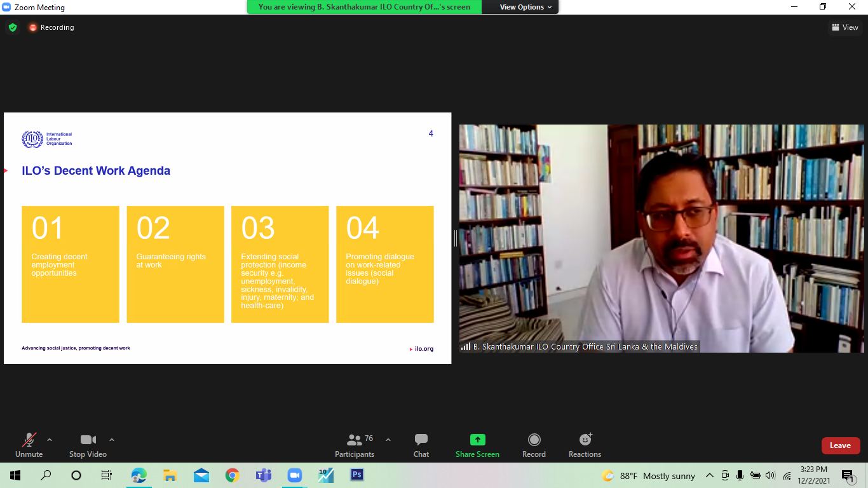
Task: Click the View layout button
Action: click(845, 27)
